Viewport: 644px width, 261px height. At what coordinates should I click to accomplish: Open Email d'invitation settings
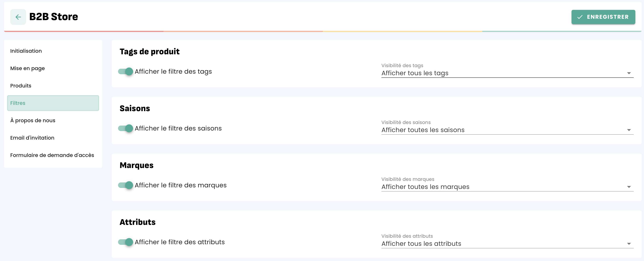[32, 138]
